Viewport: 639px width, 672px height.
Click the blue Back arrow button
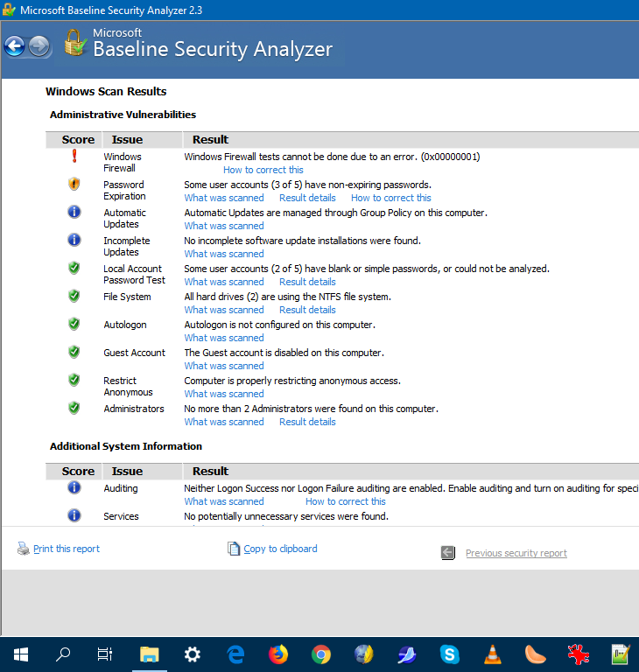click(15, 46)
